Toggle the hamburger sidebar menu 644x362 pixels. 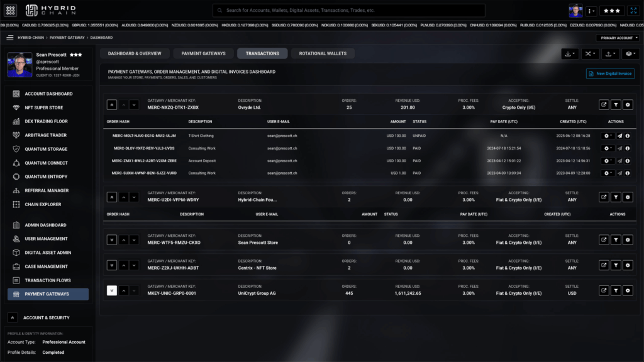[10, 38]
